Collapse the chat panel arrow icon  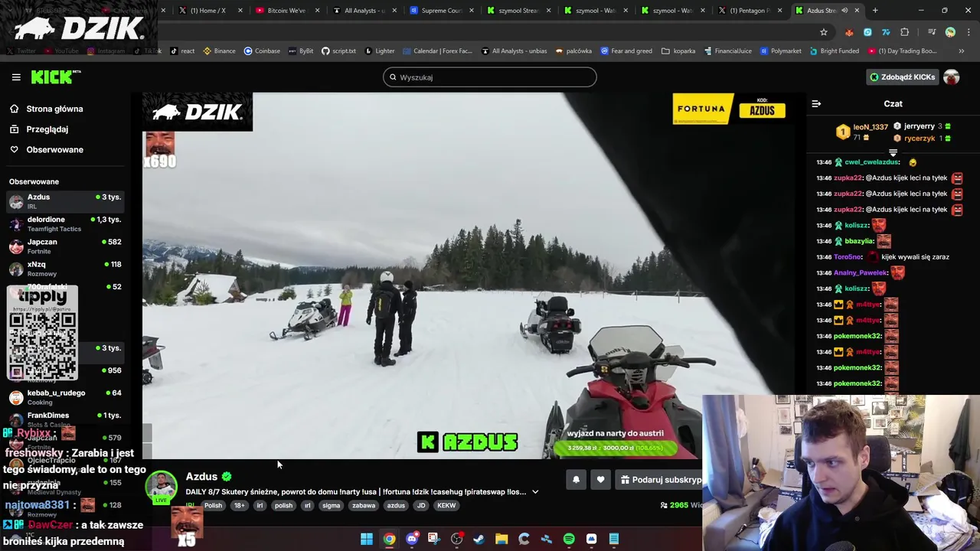click(x=816, y=103)
